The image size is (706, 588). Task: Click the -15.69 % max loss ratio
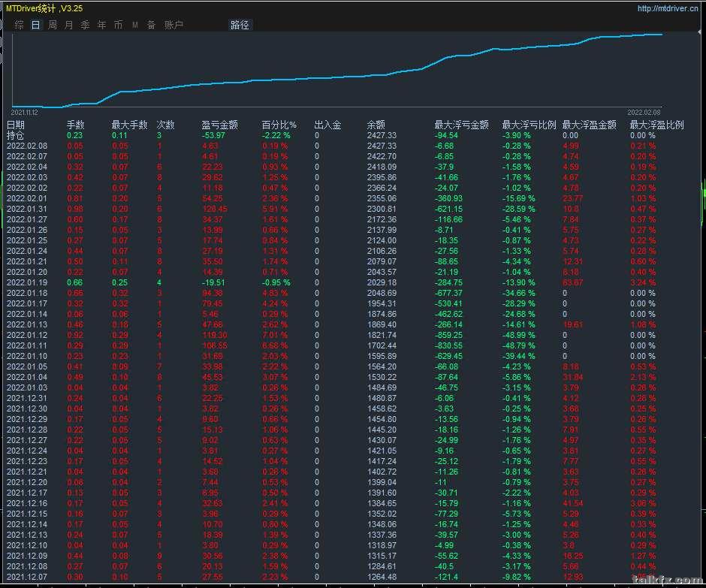[519, 198]
